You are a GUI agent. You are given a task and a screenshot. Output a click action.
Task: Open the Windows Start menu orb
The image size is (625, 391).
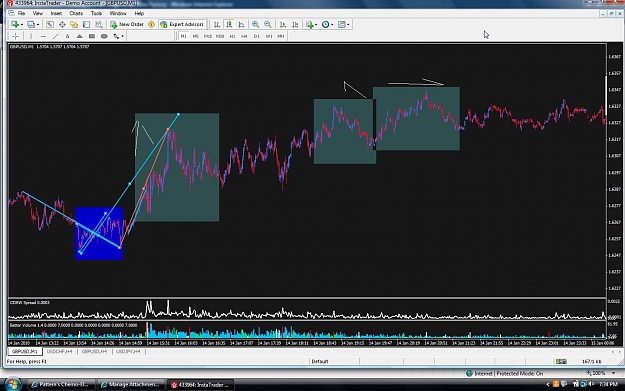pos(12,384)
